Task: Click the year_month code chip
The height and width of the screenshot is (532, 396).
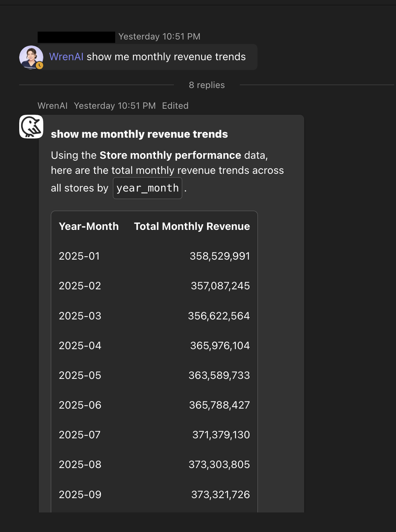Action: click(x=148, y=188)
